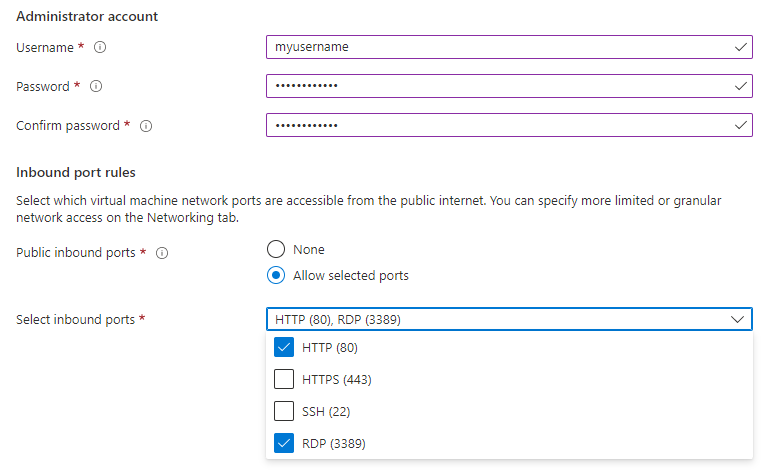The width and height of the screenshot is (764, 472).
Task: Click into the Password input field
Action: tap(490, 86)
